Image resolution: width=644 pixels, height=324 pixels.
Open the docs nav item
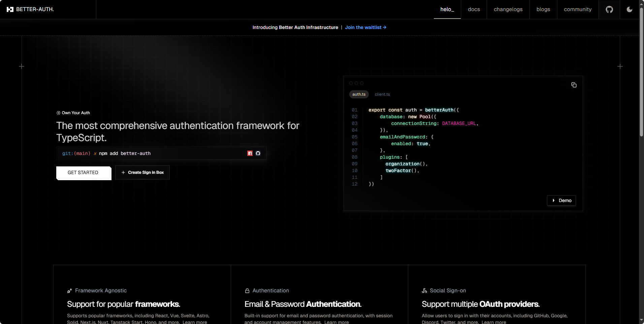click(474, 9)
